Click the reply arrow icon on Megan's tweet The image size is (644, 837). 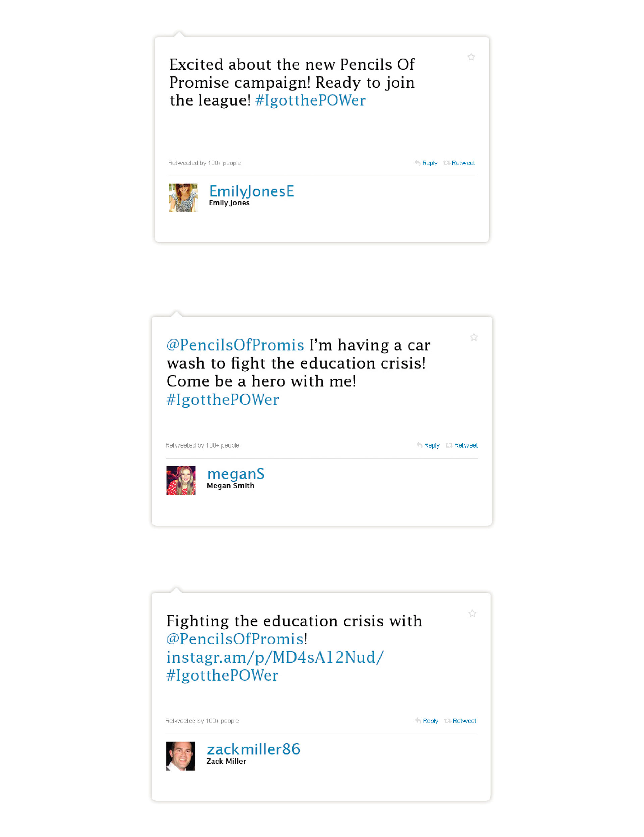419,445
